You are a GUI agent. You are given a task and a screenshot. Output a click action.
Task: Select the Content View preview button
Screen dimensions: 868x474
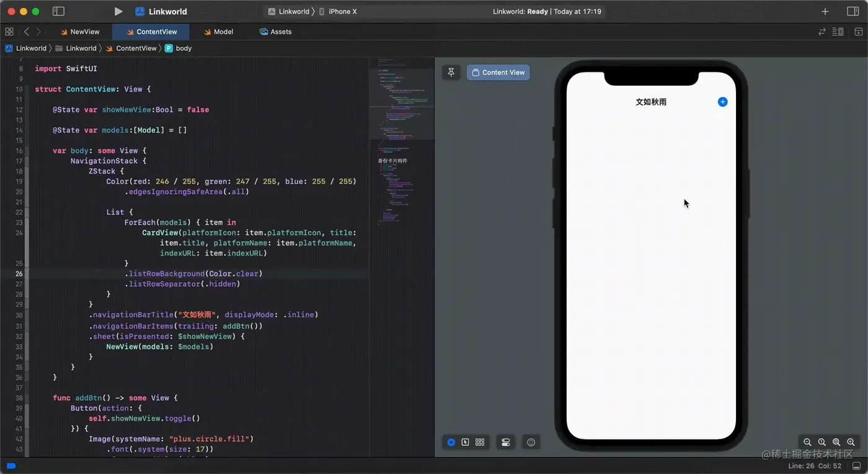pos(498,73)
